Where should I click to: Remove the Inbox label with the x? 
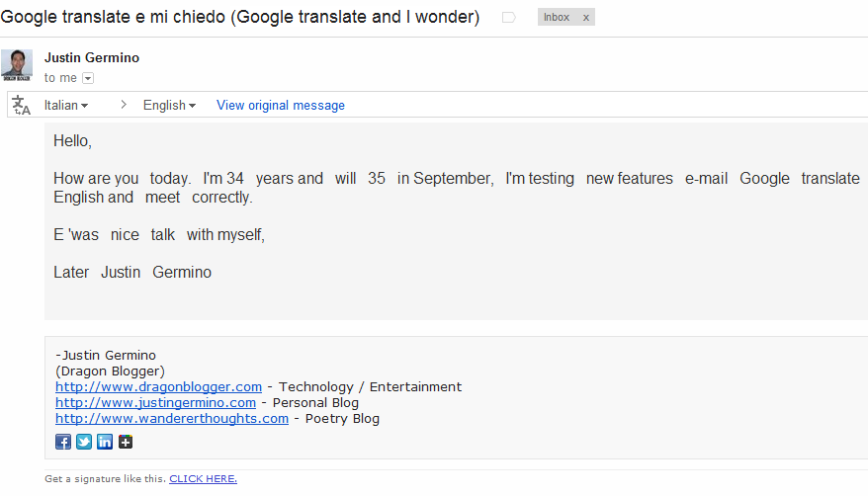click(585, 18)
